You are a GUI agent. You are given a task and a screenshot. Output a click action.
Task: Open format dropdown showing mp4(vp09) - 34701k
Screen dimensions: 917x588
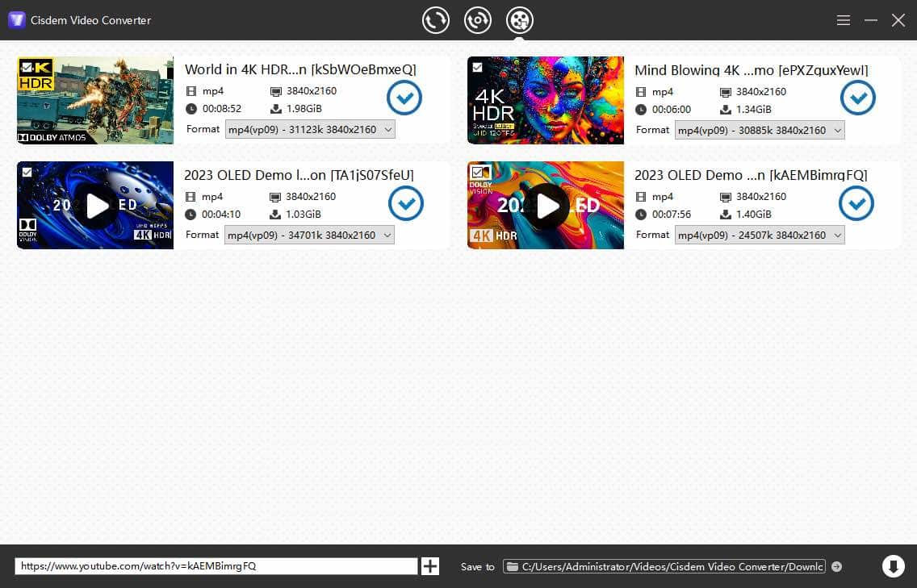(309, 235)
